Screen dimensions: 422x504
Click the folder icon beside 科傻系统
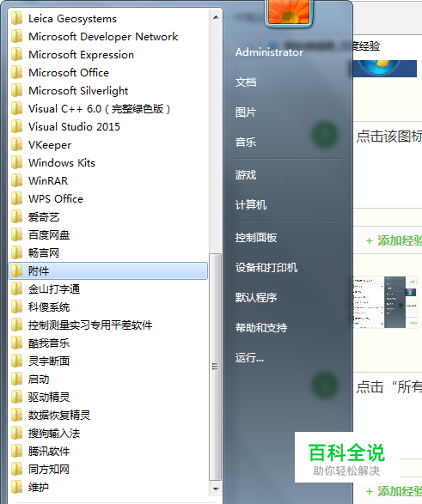point(16,307)
